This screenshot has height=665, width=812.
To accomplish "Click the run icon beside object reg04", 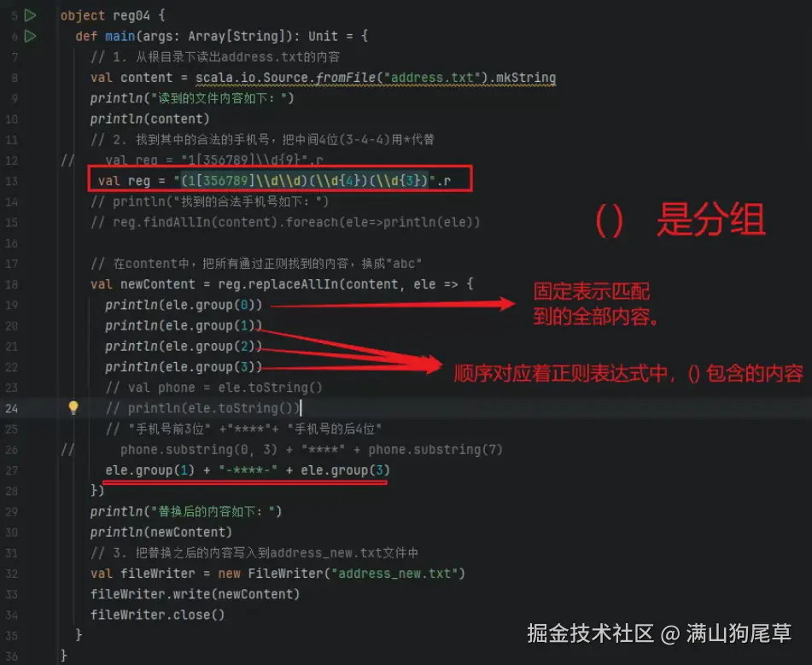I will point(31,15).
